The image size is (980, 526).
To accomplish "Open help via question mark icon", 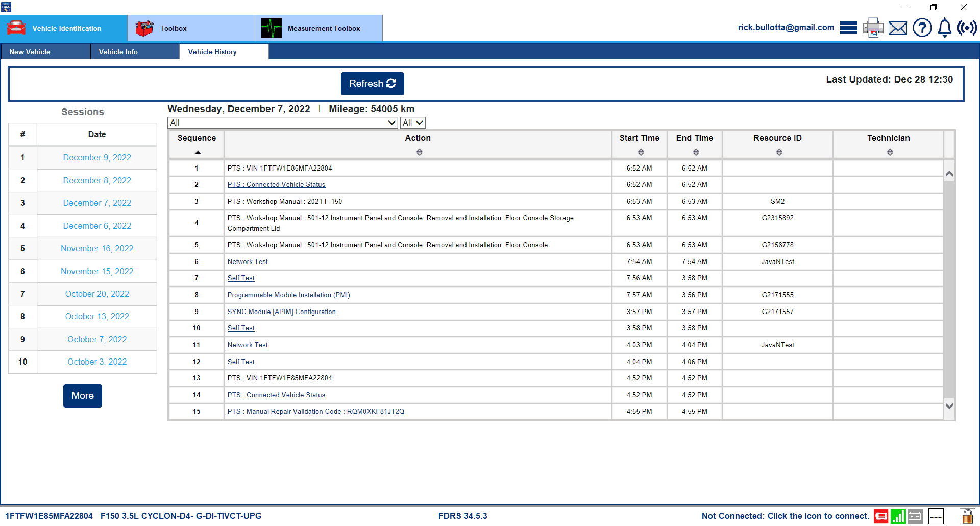I will 922,28.
